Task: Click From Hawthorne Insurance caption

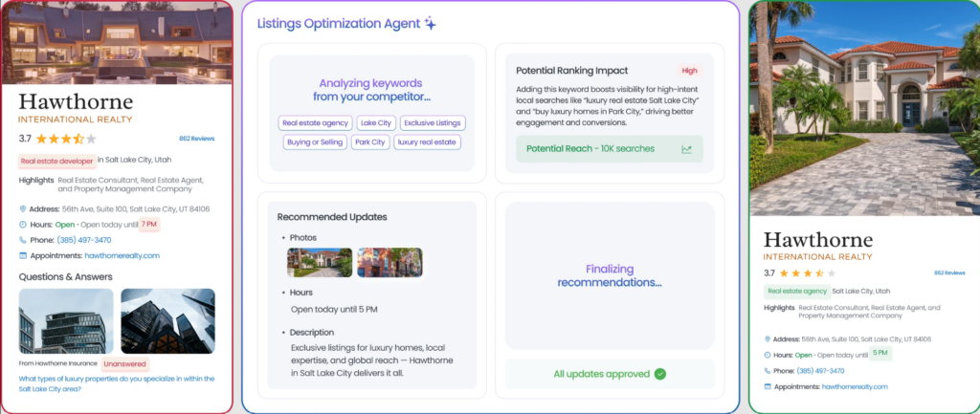Action: (x=58, y=363)
